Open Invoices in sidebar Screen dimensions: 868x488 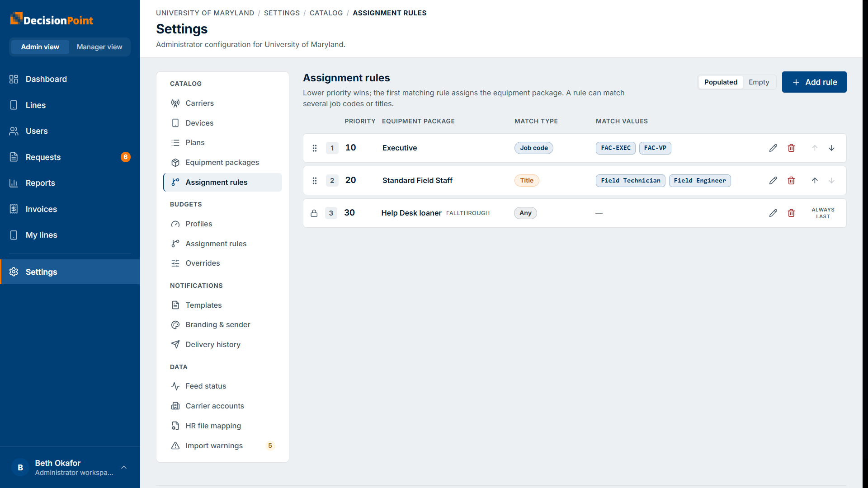pyautogui.click(x=70, y=209)
